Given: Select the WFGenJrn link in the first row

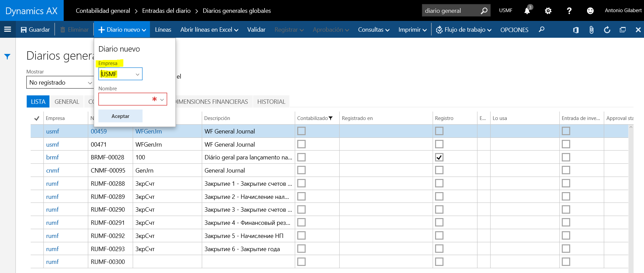Looking at the screenshot, I should coord(149,131).
